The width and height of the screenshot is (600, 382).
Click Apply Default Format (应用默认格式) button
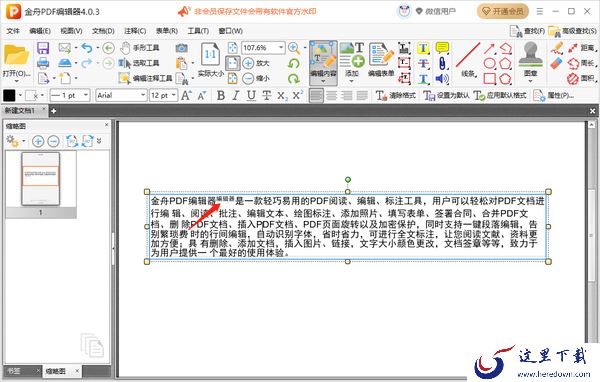tap(500, 95)
